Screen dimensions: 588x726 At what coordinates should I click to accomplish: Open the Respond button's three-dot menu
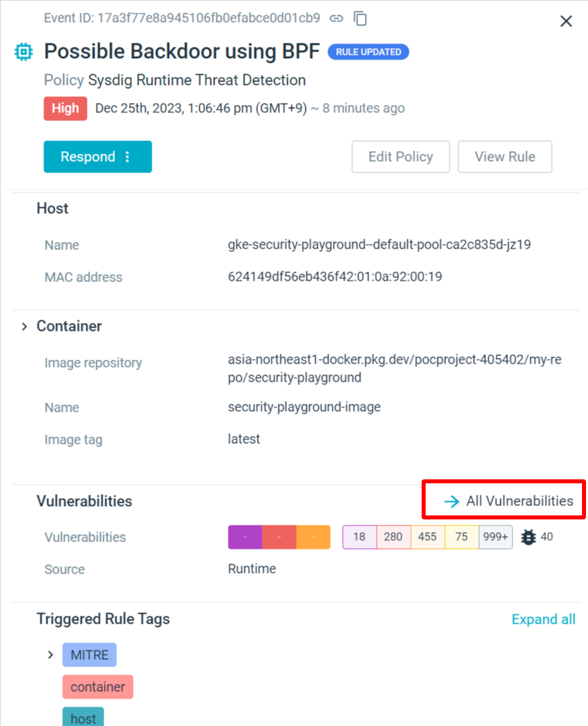click(128, 157)
